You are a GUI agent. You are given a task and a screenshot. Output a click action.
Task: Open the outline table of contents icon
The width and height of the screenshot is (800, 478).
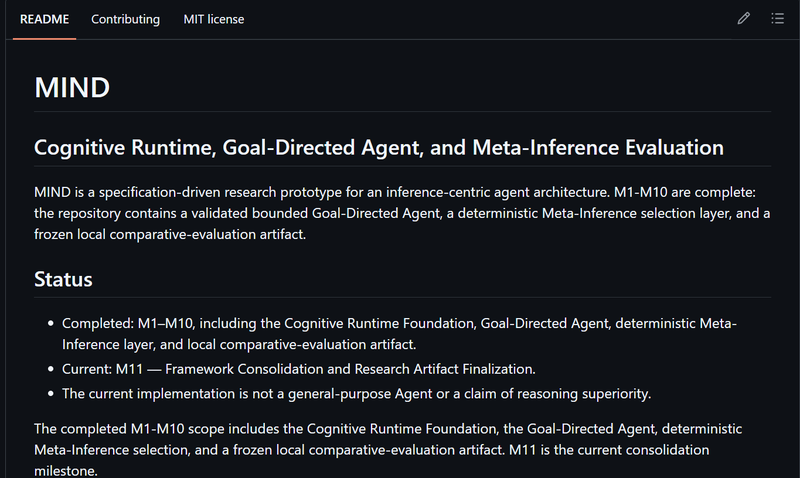(778, 19)
